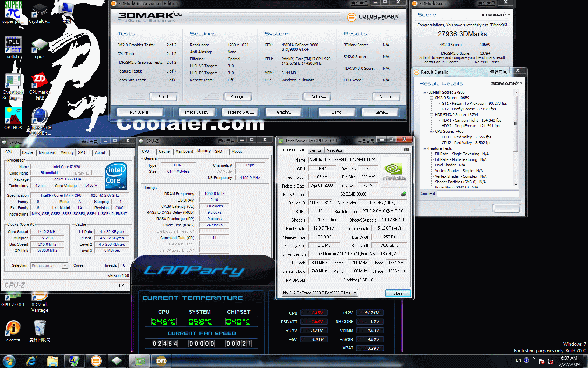588x368 pixels.
Task: Open the Recycle Bin desktop icon
Action: click(40, 331)
